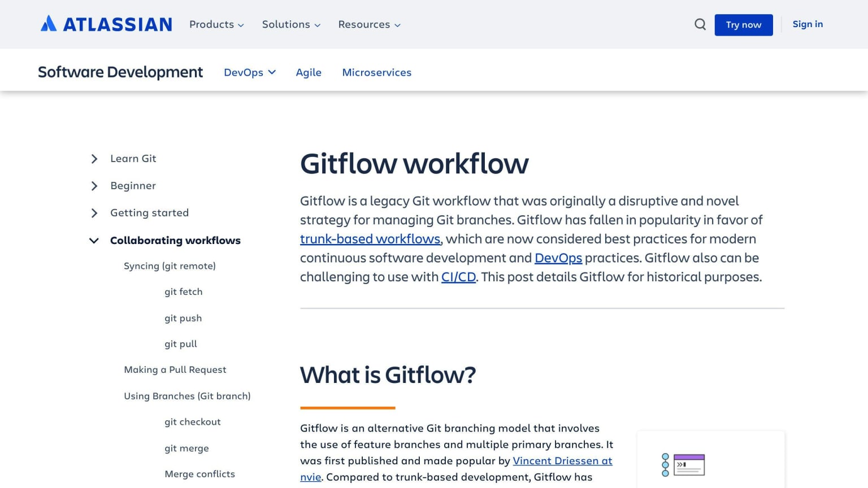Screen dimensions: 868x488
Task: Click the Try now button
Action: 744,25
